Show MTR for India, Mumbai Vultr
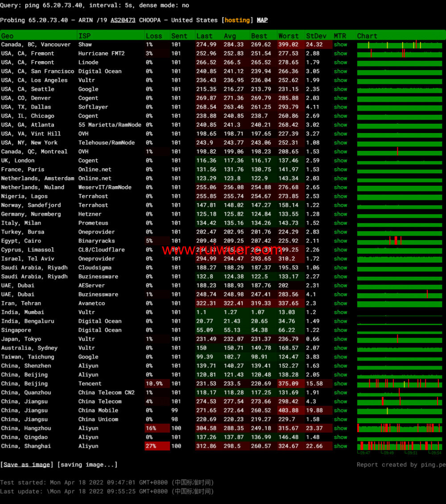The image size is (446, 504). pos(340,312)
